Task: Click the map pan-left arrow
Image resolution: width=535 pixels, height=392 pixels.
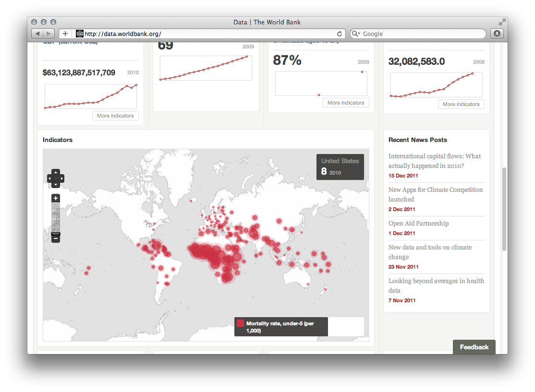Action: pos(49,178)
